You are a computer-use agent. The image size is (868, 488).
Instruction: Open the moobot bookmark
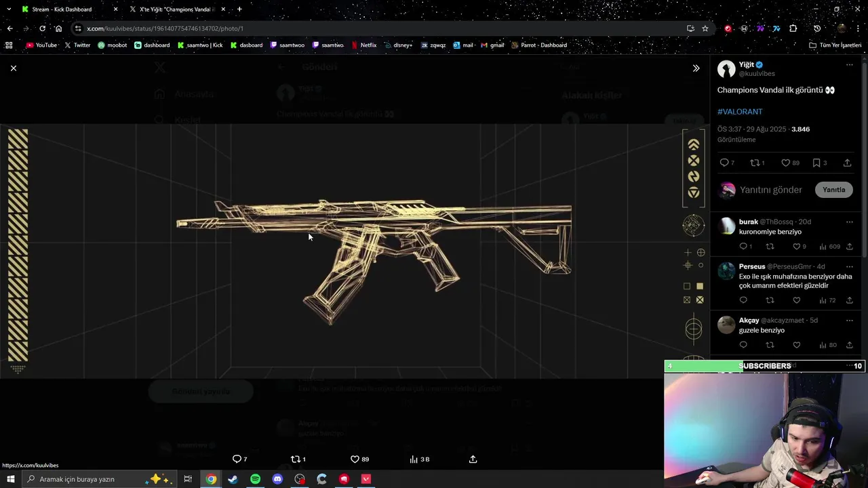[112, 45]
